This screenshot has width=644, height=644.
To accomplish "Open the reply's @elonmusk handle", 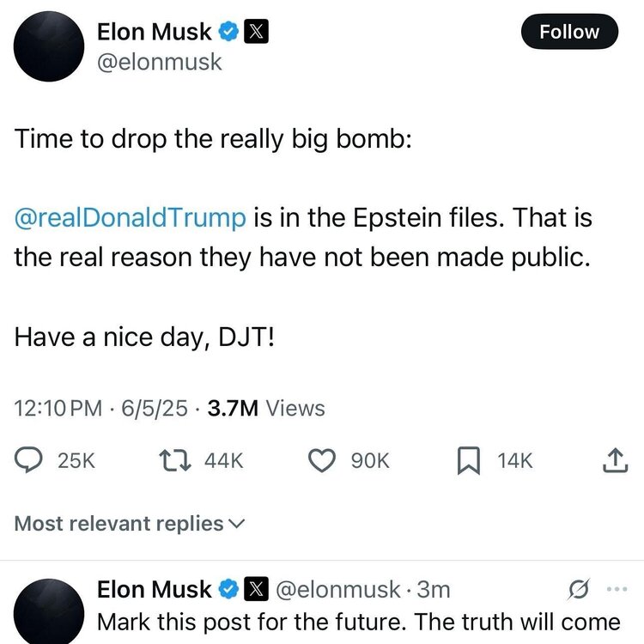I will [x=337, y=589].
